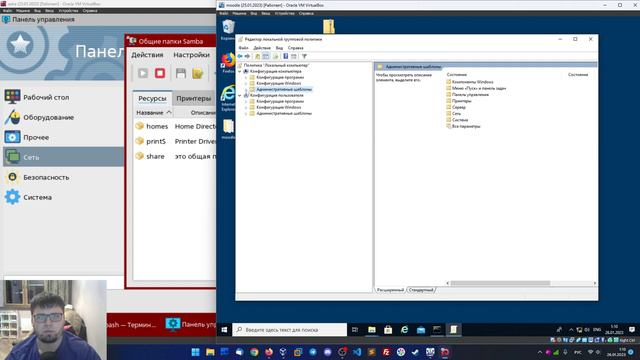
Task: Start the Samba service with play icon
Action: point(143,73)
